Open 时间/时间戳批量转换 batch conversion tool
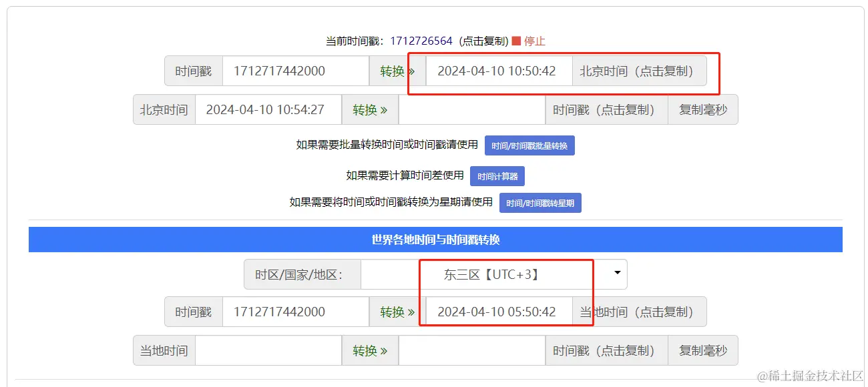 tap(529, 145)
